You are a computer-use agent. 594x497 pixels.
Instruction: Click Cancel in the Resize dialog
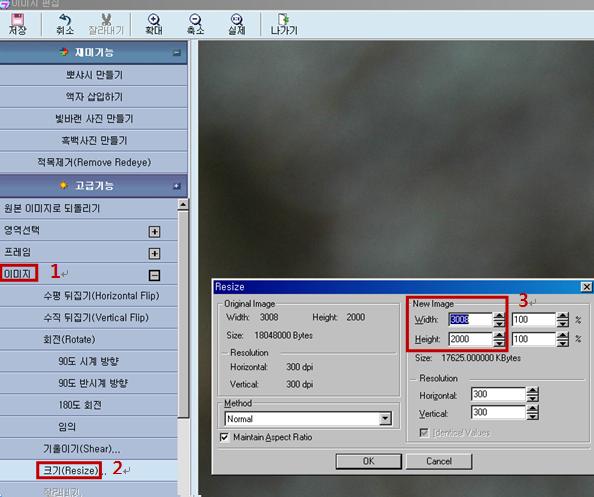click(439, 461)
